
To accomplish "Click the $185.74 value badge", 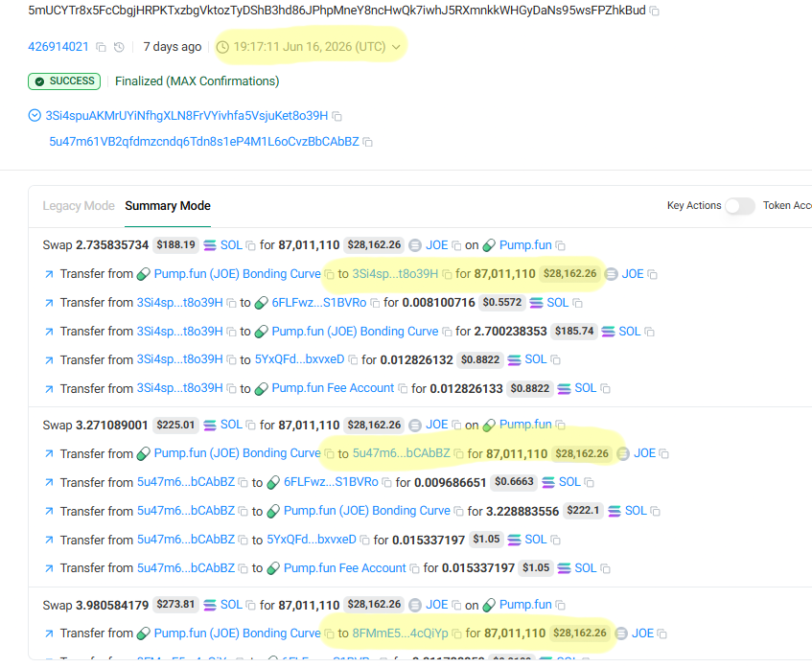I will coord(574,331).
